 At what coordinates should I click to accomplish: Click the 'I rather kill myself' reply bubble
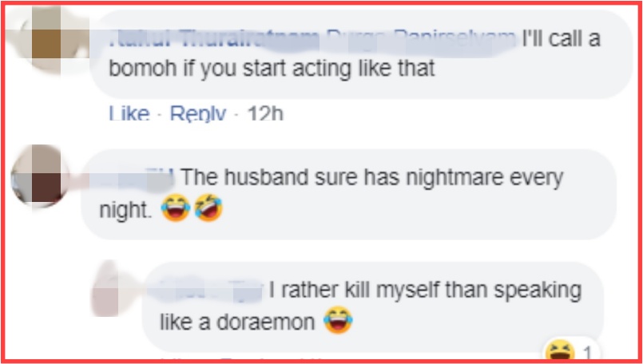click(x=372, y=307)
